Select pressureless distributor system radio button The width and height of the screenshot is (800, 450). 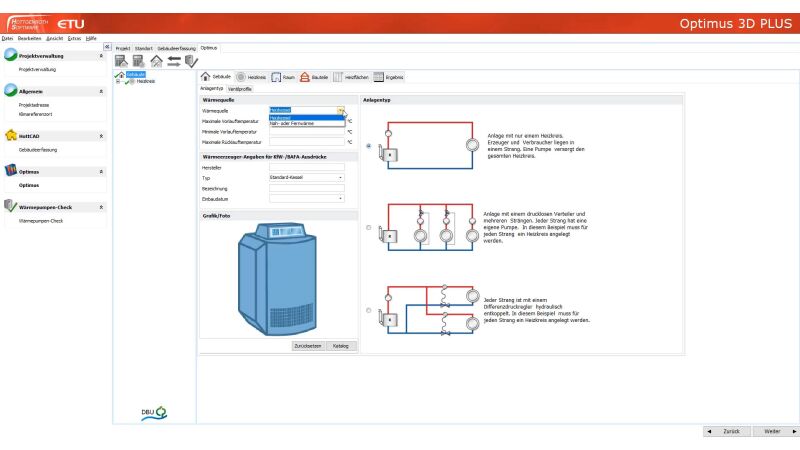[369, 227]
